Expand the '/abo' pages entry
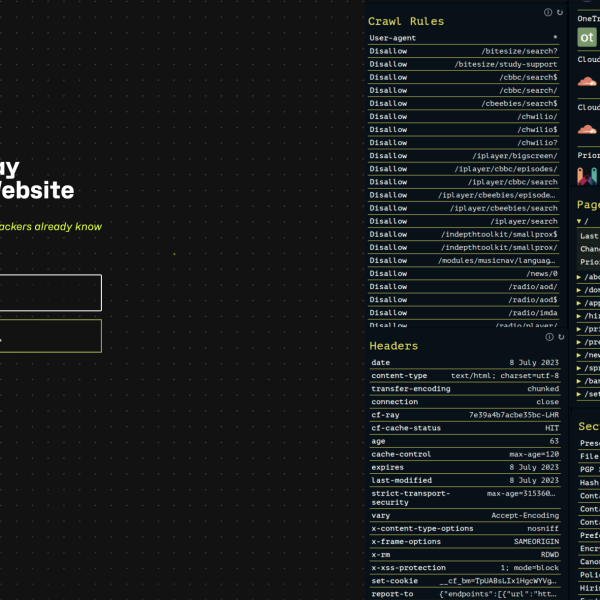This screenshot has height=600, width=600. [x=579, y=277]
